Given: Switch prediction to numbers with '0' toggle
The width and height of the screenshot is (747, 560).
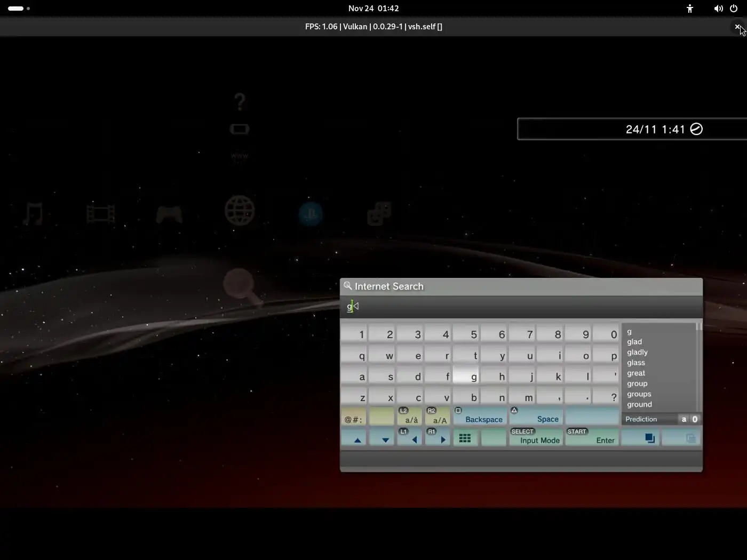Looking at the screenshot, I should click(695, 419).
